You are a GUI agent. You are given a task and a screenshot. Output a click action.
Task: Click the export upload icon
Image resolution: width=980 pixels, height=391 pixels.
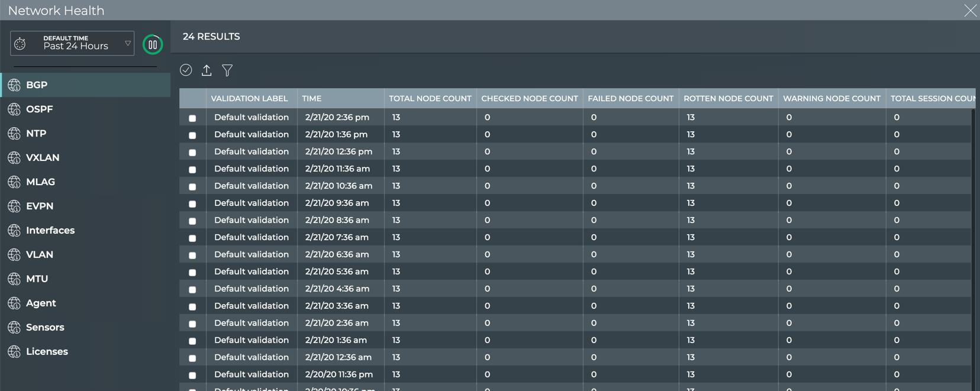[207, 70]
